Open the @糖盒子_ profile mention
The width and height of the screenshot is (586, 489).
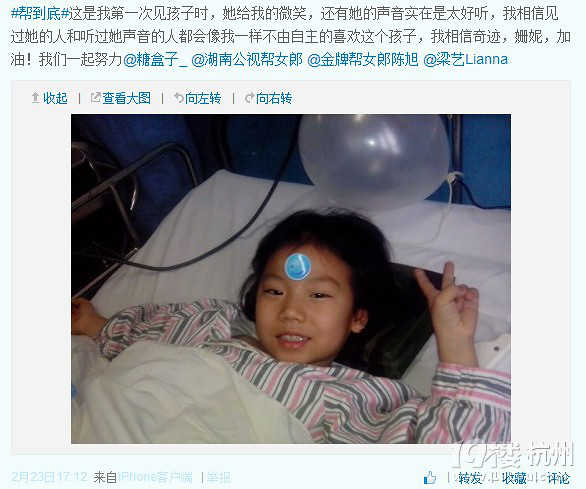pyautogui.click(x=155, y=59)
